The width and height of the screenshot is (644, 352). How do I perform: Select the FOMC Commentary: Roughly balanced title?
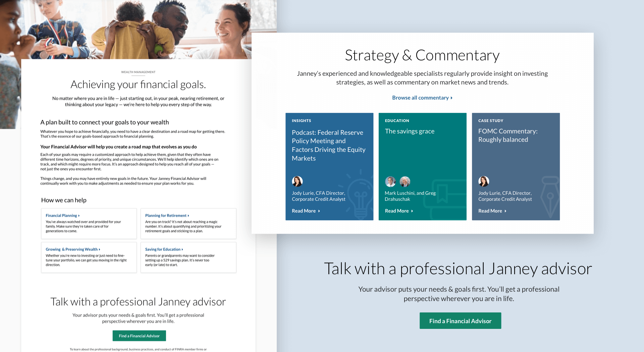[x=508, y=135]
